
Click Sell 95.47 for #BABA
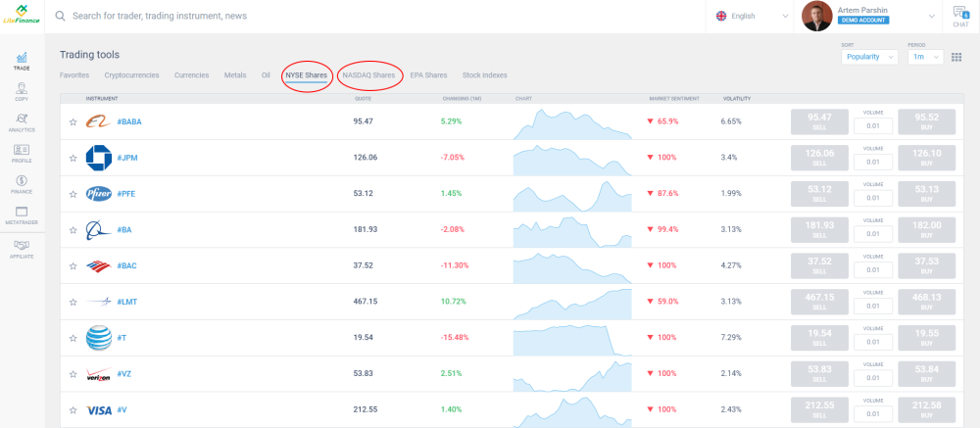pos(819,121)
